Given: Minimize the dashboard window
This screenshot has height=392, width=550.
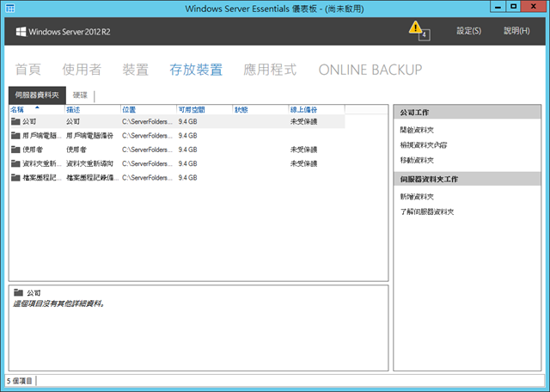Looking at the screenshot, I should click(x=498, y=7).
